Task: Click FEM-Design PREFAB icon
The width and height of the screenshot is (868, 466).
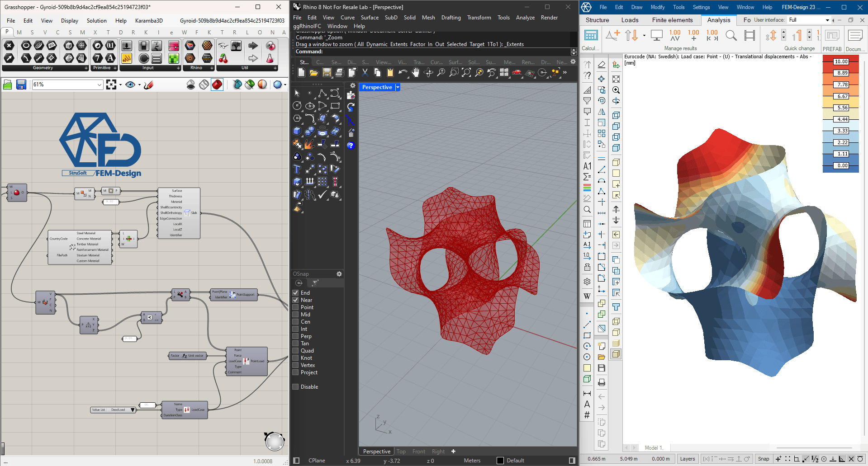Action: pos(832,36)
